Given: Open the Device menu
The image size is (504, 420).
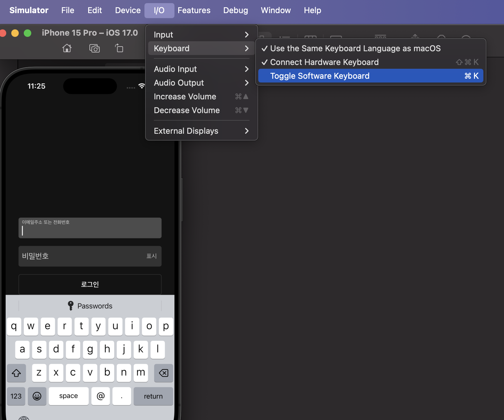Looking at the screenshot, I should pyautogui.click(x=128, y=10).
